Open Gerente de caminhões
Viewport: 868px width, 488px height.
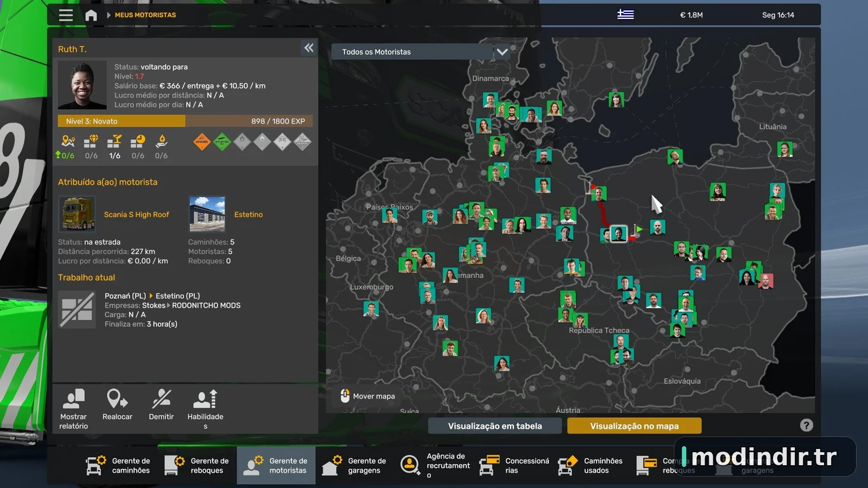pyautogui.click(x=118, y=465)
